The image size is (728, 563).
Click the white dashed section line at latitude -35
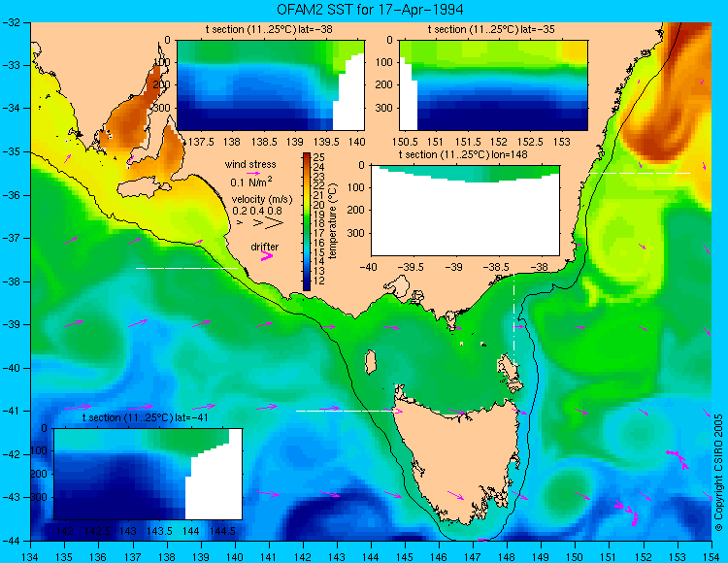[640, 173]
